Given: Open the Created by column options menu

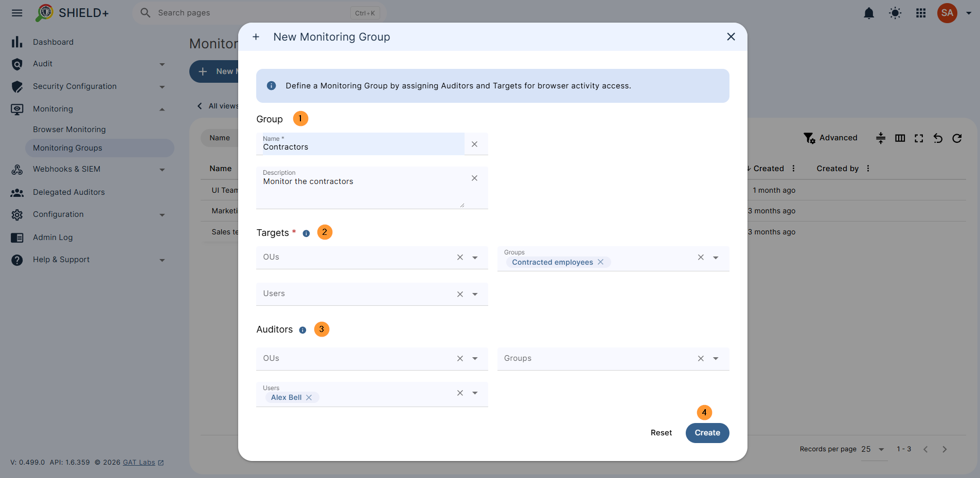Looking at the screenshot, I should 868,168.
